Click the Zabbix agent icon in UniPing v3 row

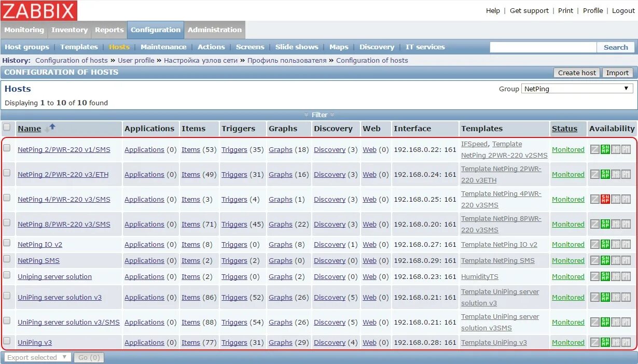[x=595, y=342]
